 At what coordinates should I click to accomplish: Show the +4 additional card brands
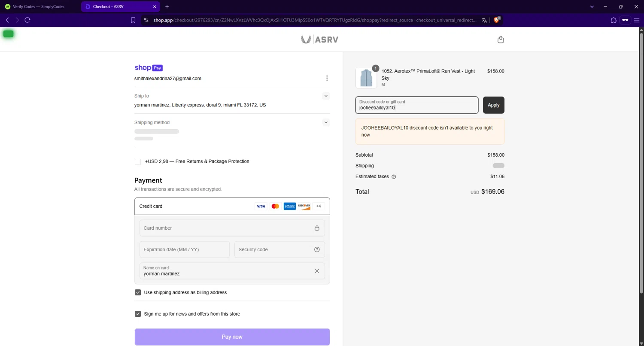[319, 206]
